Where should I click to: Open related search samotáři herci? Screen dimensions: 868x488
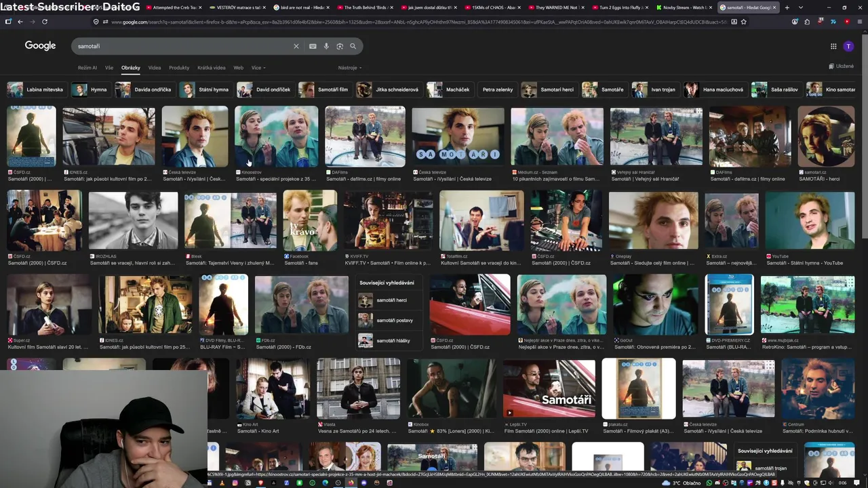pyautogui.click(x=389, y=300)
